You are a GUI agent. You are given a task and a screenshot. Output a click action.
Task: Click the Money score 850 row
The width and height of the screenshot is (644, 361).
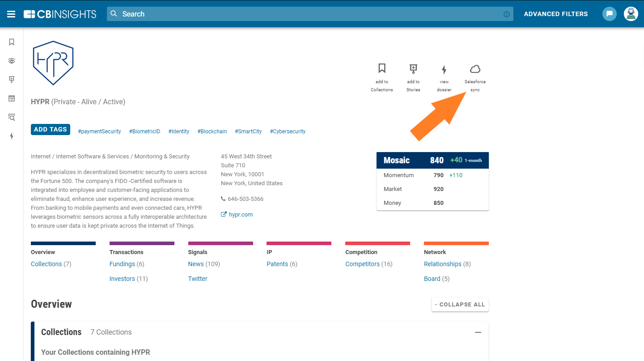tap(432, 203)
